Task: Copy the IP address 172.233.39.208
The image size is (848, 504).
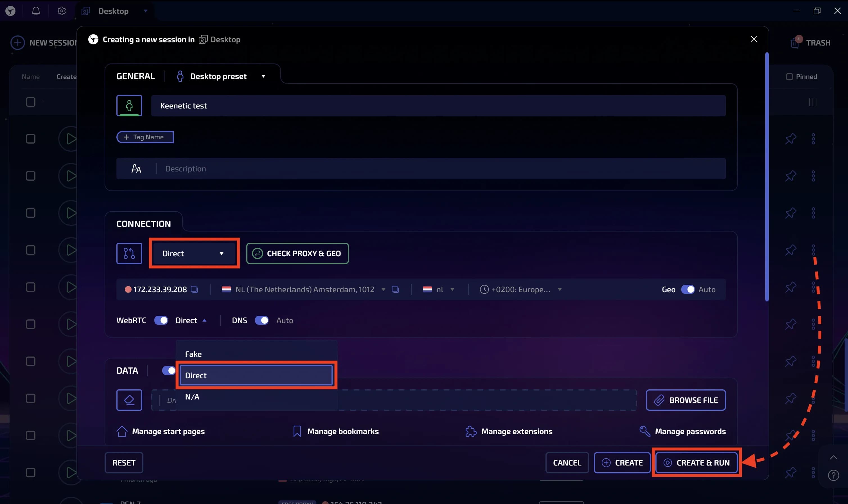Action: [194, 289]
